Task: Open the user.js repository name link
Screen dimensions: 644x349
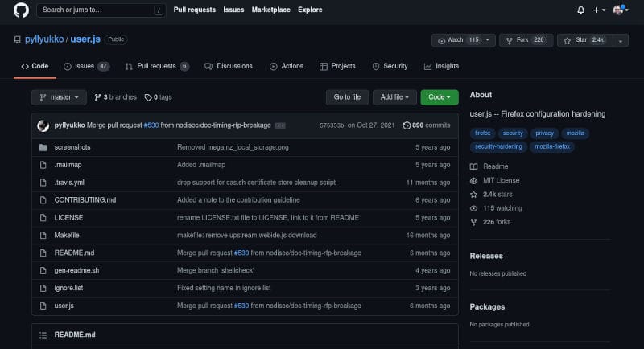Action: point(85,39)
